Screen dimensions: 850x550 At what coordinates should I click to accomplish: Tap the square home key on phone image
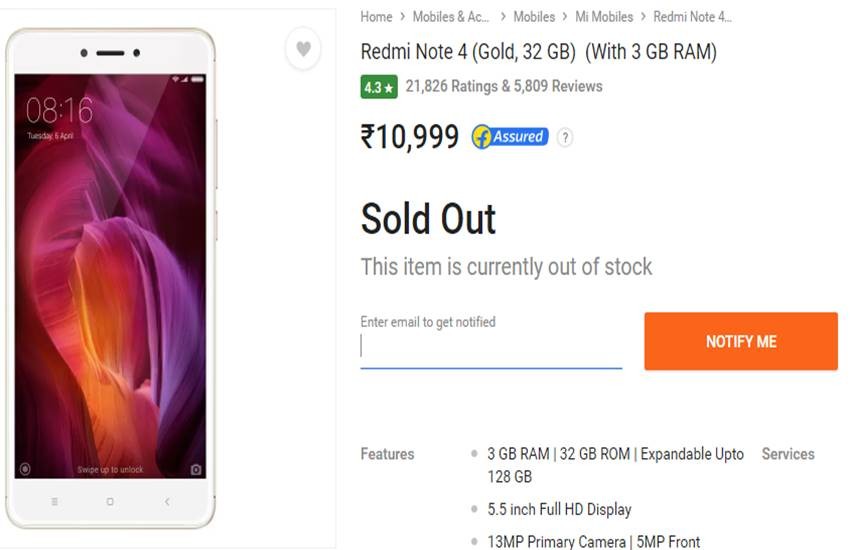pos(110,501)
